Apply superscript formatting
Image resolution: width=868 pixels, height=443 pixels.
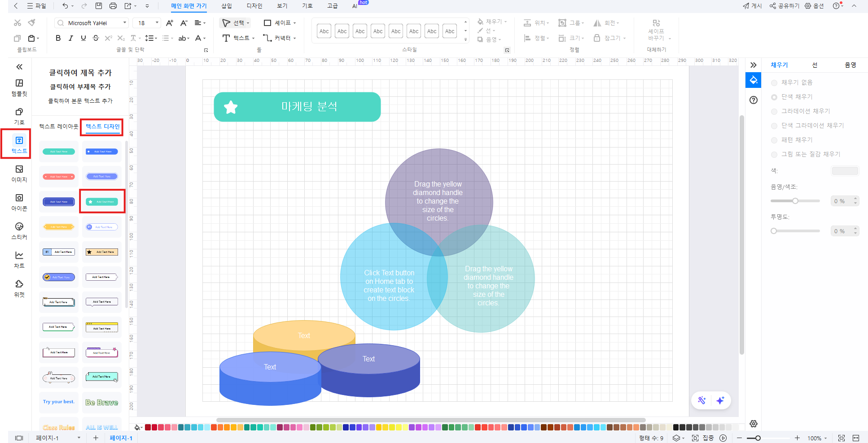coord(108,38)
